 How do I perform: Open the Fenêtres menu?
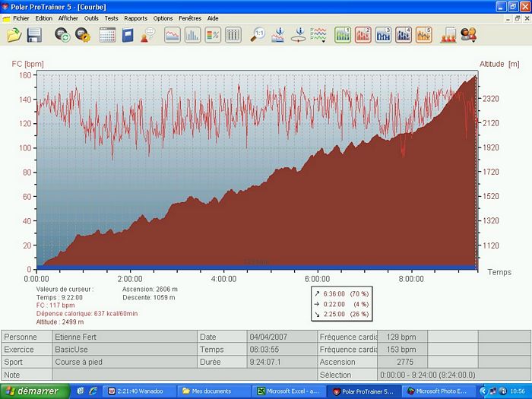(190, 17)
